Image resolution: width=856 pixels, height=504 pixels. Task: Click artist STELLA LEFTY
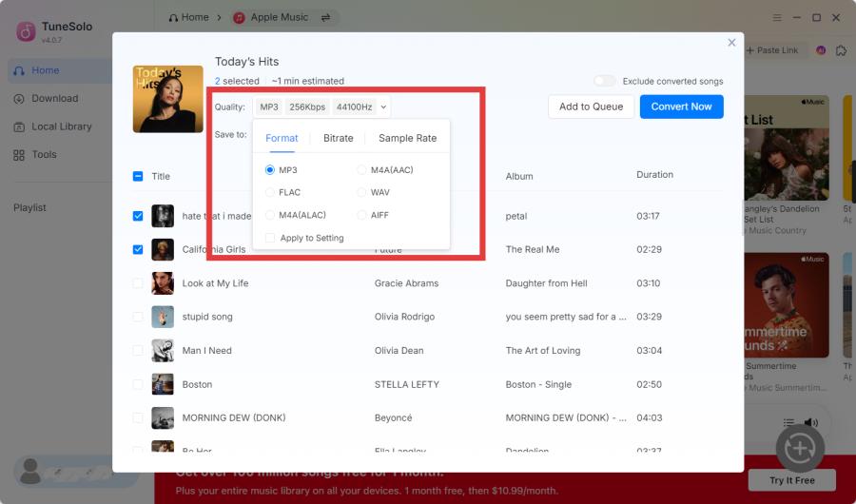(x=407, y=384)
